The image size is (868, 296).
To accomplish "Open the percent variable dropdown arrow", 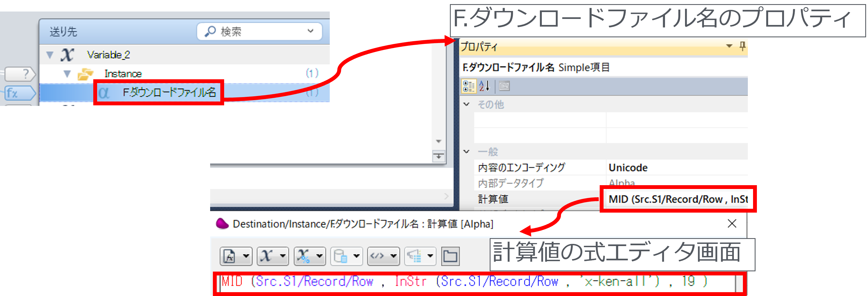I will click(320, 256).
